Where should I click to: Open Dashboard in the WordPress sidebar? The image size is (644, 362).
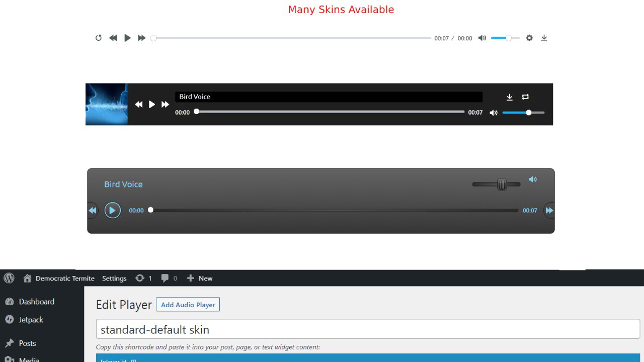(x=36, y=302)
